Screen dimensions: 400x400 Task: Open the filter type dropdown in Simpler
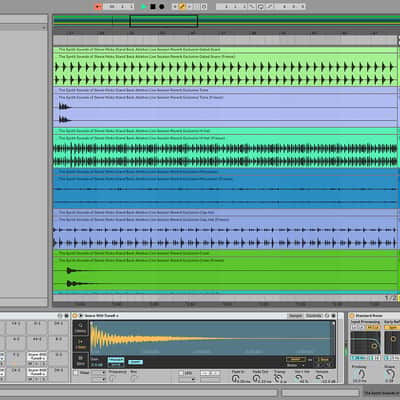click(99, 373)
